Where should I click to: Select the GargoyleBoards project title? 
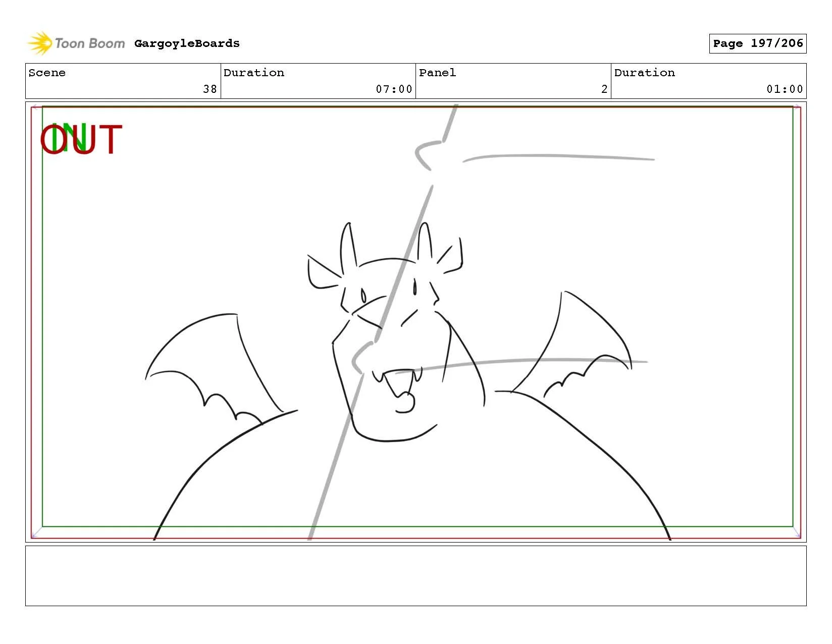click(x=187, y=43)
